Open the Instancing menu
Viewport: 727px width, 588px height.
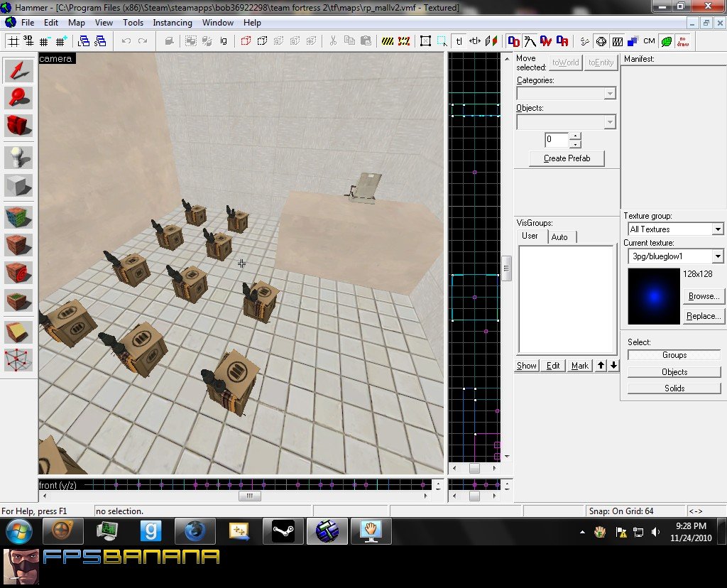point(173,22)
